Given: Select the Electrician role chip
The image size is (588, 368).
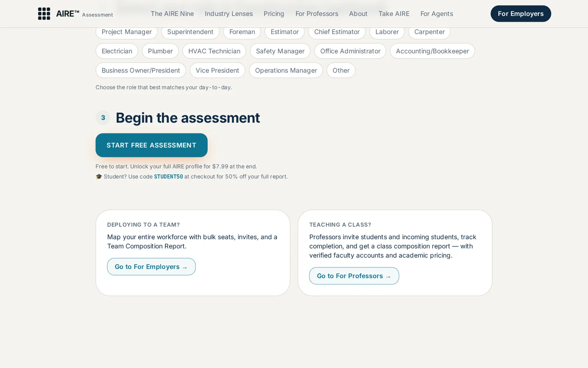Looking at the screenshot, I should [x=117, y=51].
